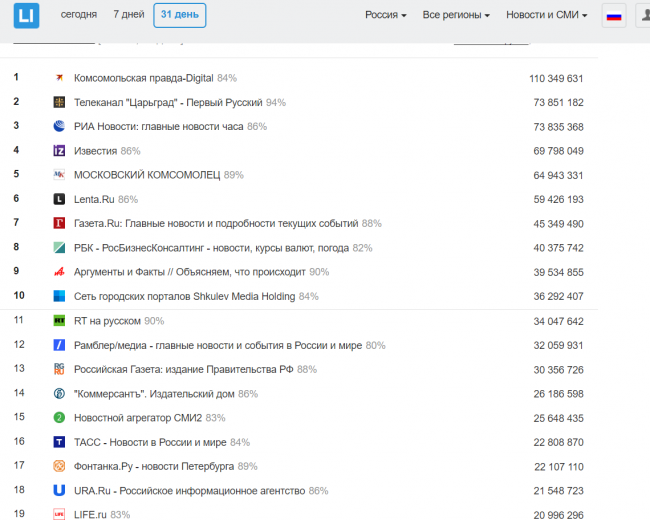Click visitor count 20 996 296
Image resolution: width=650 pixels, height=520 pixels.
[x=558, y=515]
